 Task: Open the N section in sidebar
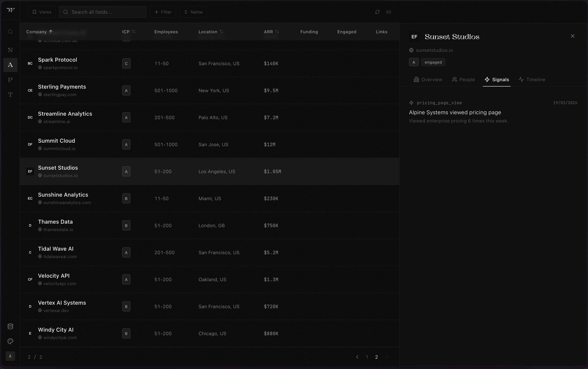10,50
